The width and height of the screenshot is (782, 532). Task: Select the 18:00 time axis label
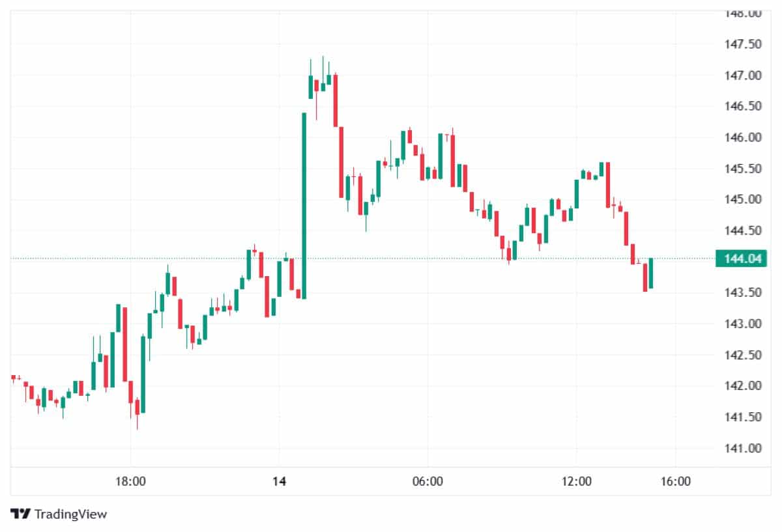pyautogui.click(x=130, y=482)
